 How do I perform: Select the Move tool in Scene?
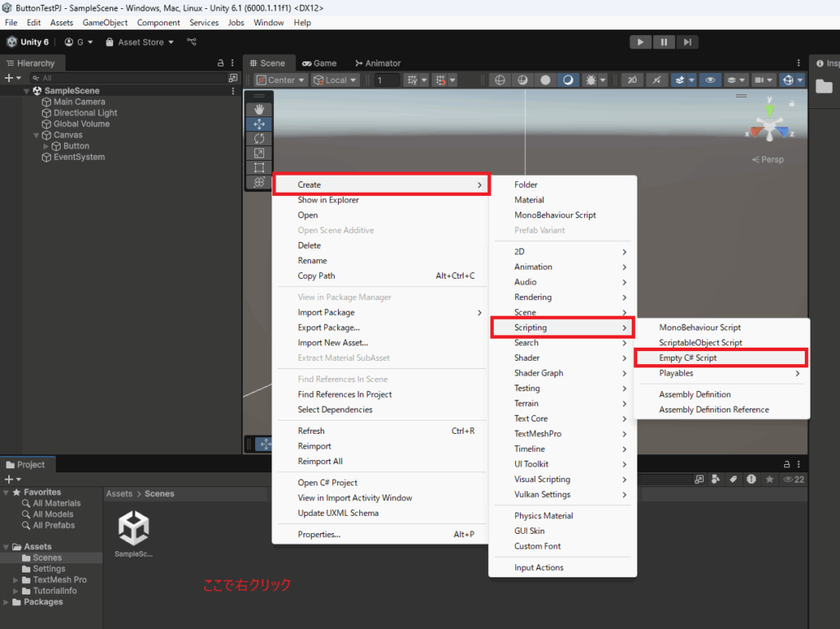pyautogui.click(x=258, y=124)
